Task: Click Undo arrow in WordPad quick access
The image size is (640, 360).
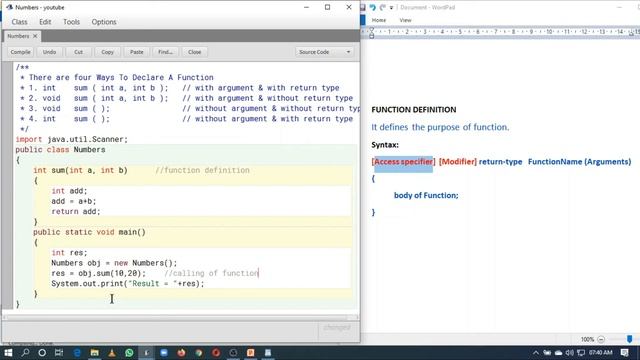Action: [x=372, y=7]
